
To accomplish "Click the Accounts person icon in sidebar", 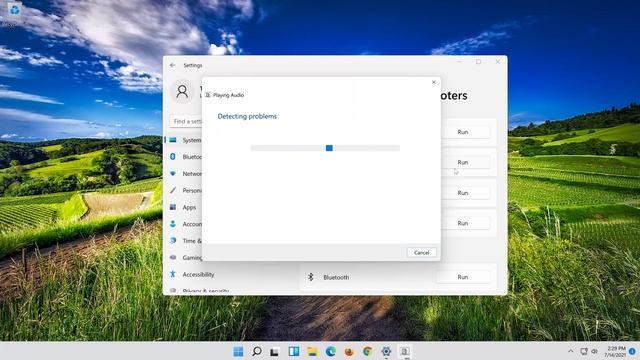I will pyautogui.click(x=173, y=224).
